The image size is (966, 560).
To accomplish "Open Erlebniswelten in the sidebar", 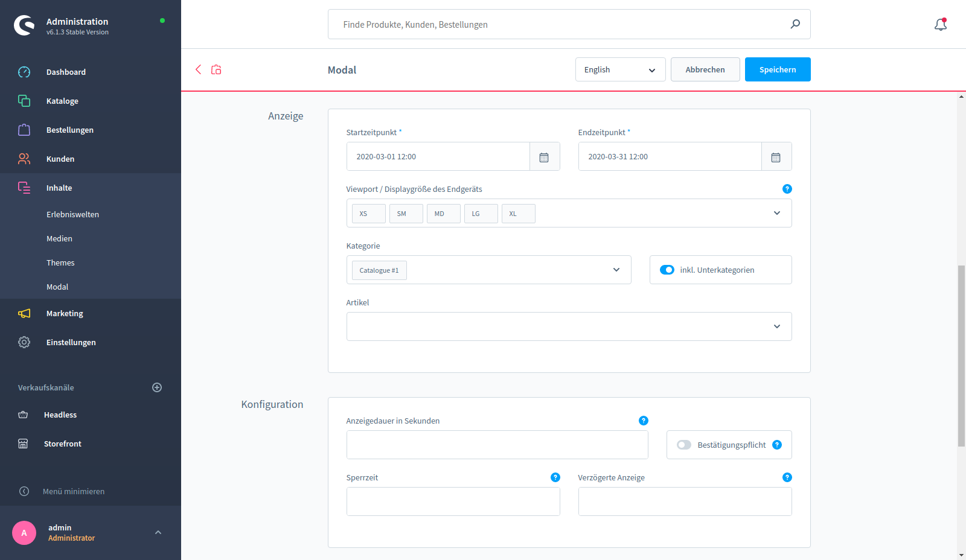I will click(x=72, y=214).
